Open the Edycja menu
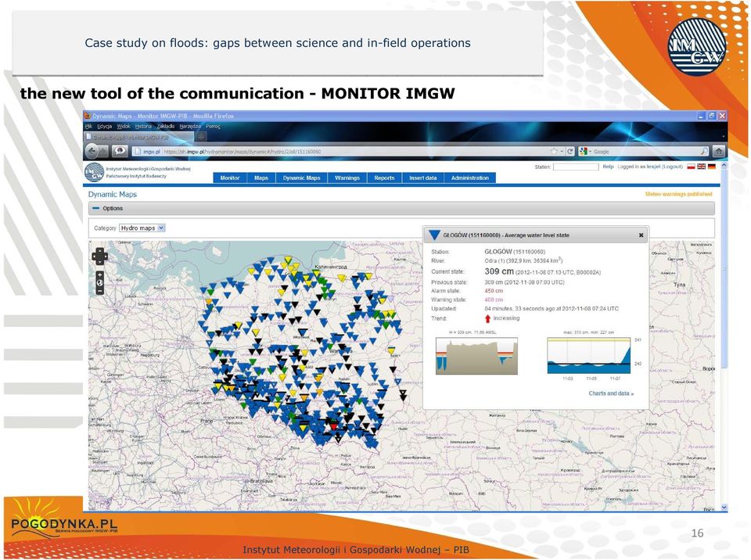The width and height of the screenshot is (751, 560). [104, 127]
